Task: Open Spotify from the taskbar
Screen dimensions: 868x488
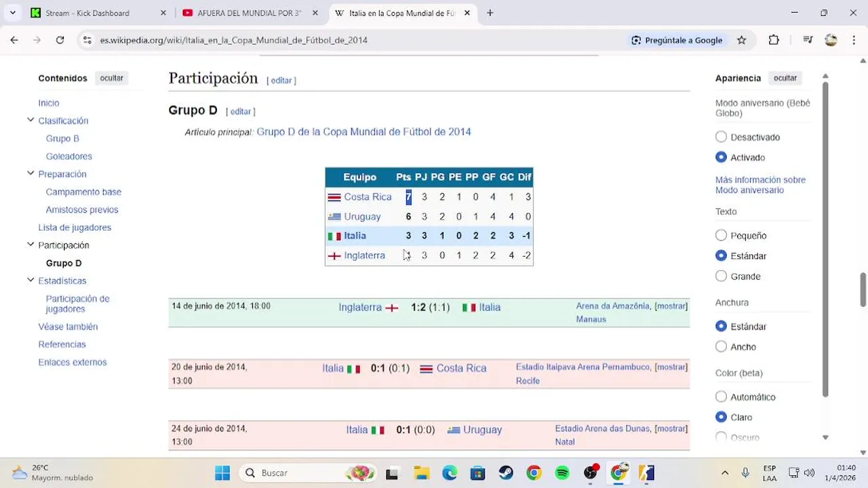Action: pos(562,472)
